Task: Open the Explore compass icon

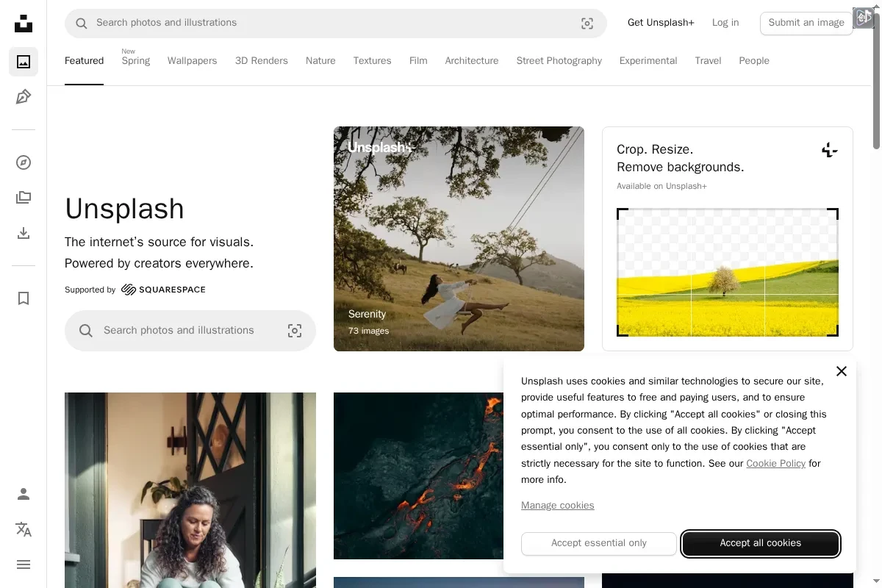Action: pyautogui.click(x=24, y=162)
